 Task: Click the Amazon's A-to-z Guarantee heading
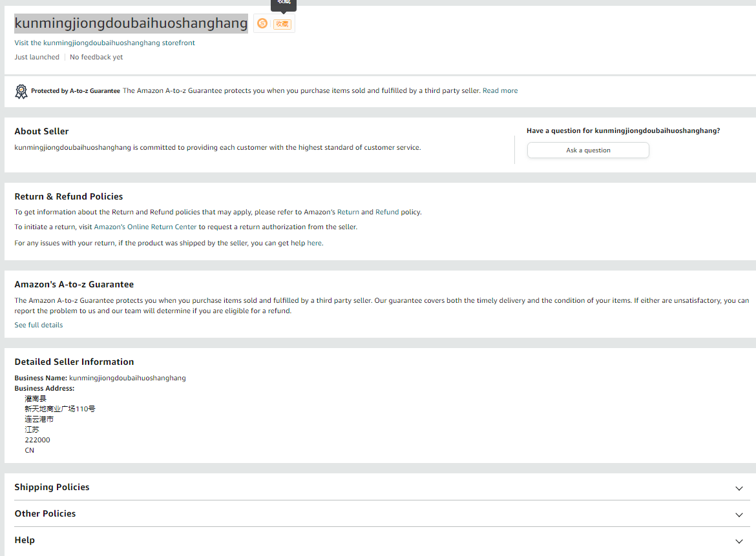pyautogui.click(x=74, y=284)
